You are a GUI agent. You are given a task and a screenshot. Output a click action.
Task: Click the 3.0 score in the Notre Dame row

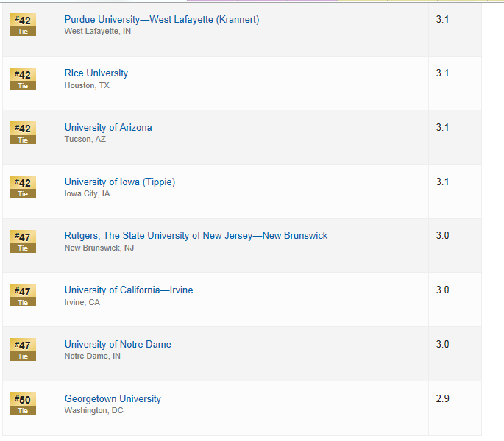442,344
